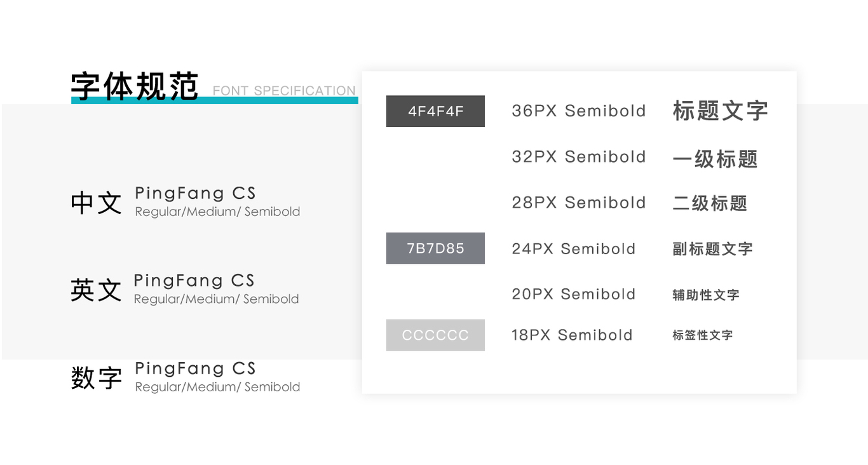Select the 7B7D85 gray color swatch
868x465 pixels.
435,248
